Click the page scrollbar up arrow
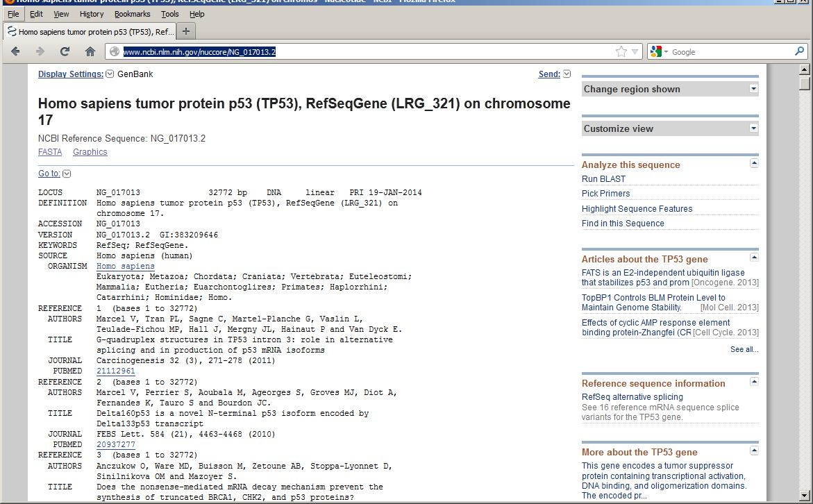813x504 pixels. coord(804,69)
